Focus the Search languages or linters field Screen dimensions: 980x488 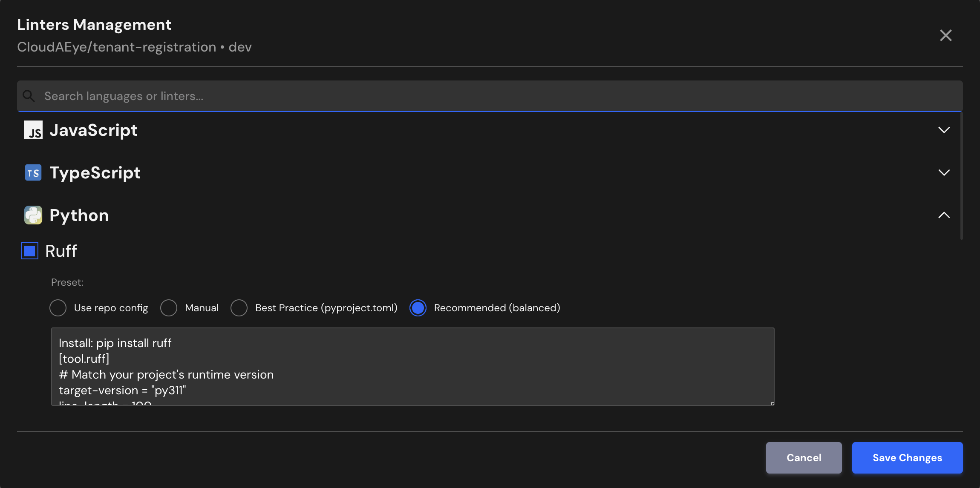coord(490,96)
